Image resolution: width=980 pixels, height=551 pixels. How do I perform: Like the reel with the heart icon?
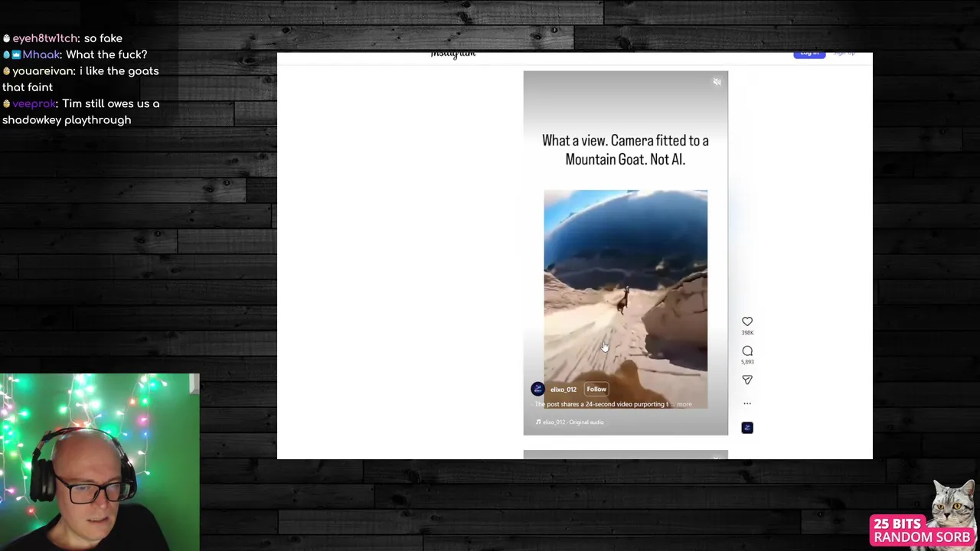click(x=747, y=321)
